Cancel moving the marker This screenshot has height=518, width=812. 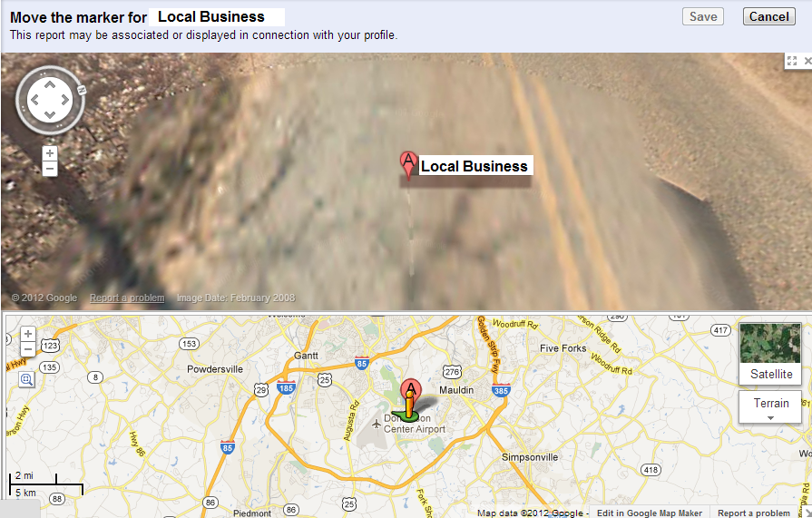[769, 16]
